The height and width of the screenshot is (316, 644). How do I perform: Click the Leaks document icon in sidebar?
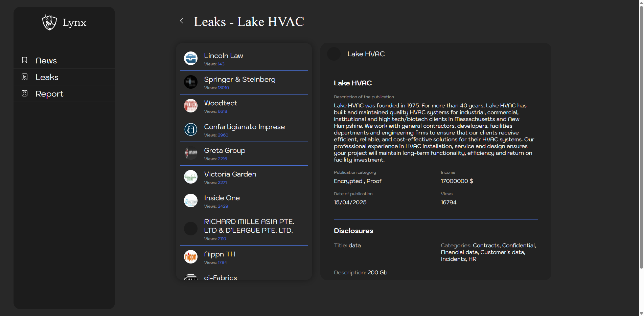coord(25,77)
